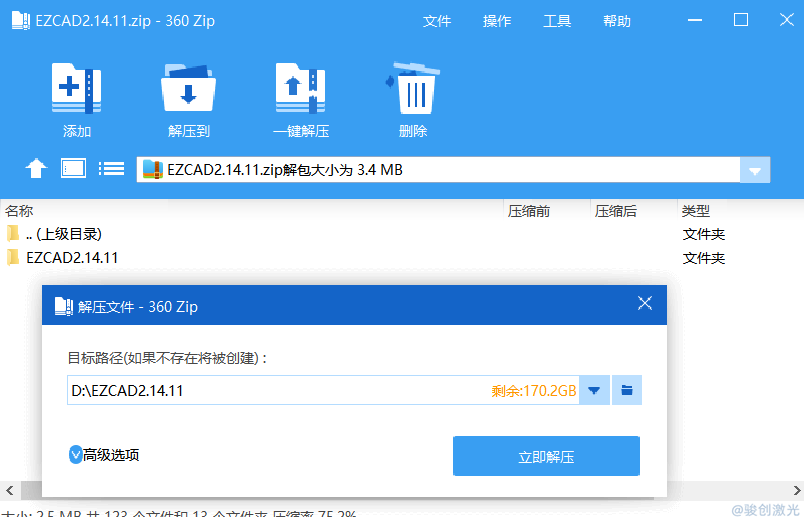Click the horizontal scrollbar right arrow
The height and width of the screenshot is (517, 804).
coord(797,490)
